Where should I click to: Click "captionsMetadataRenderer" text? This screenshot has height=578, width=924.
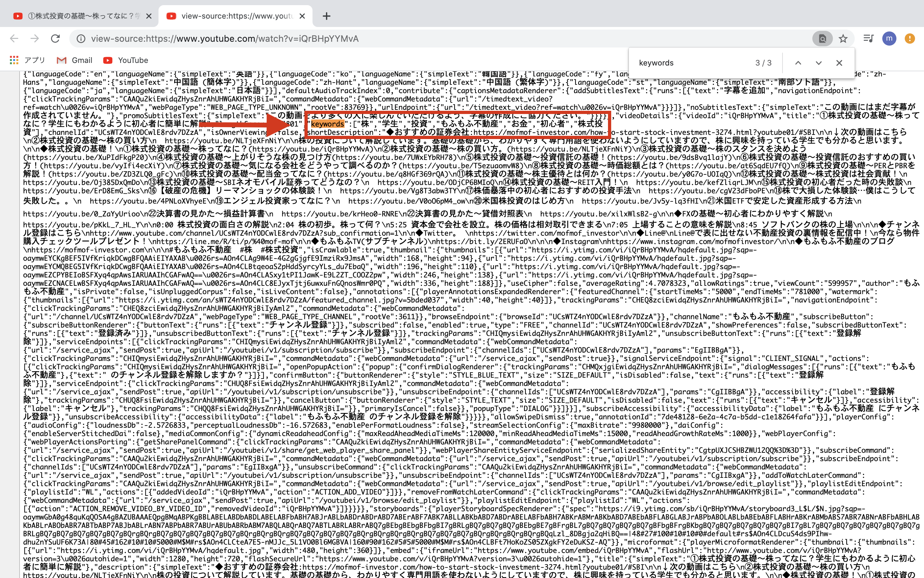pos(507,91)
